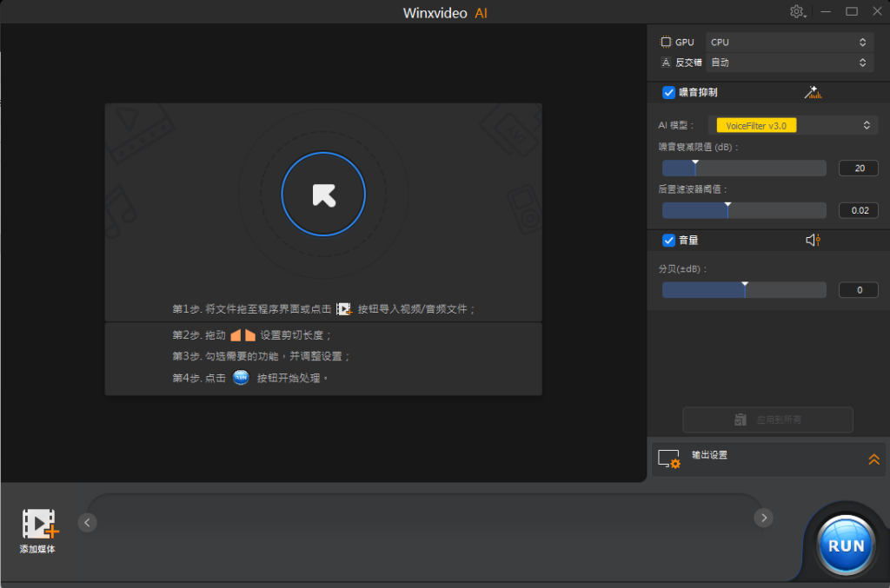The width and height of the screenshot is (890, 588).
Task: Click the 应用到所有 apply to all button
Action: tap(767, 420)
